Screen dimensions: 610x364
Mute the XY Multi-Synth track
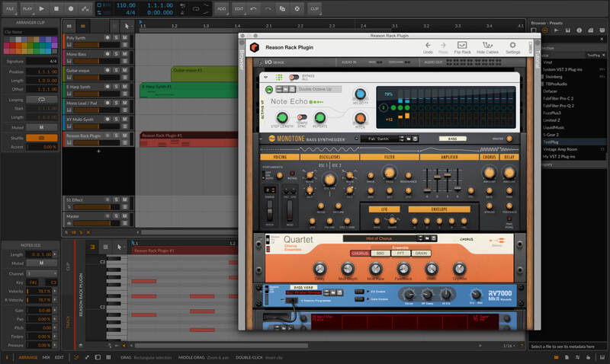(x=124, y=120)
